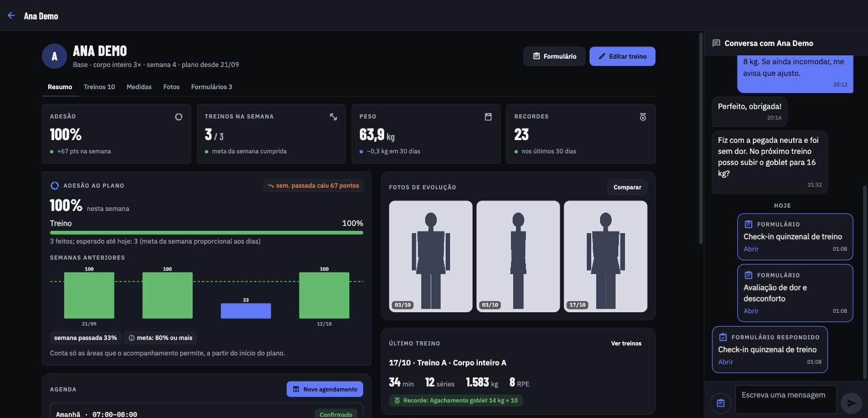
Task: Click the Peso card scale icon
Action: (x=488, y=117)
